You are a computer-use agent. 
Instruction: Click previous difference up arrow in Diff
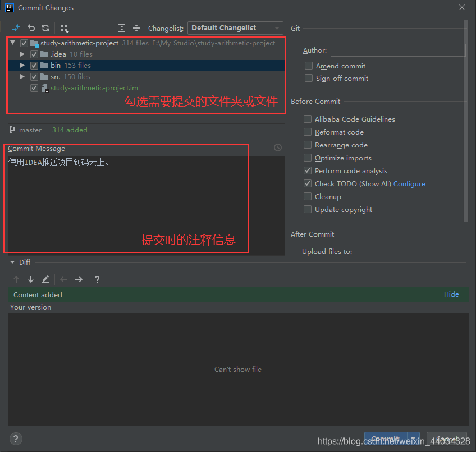click(16, 279)
